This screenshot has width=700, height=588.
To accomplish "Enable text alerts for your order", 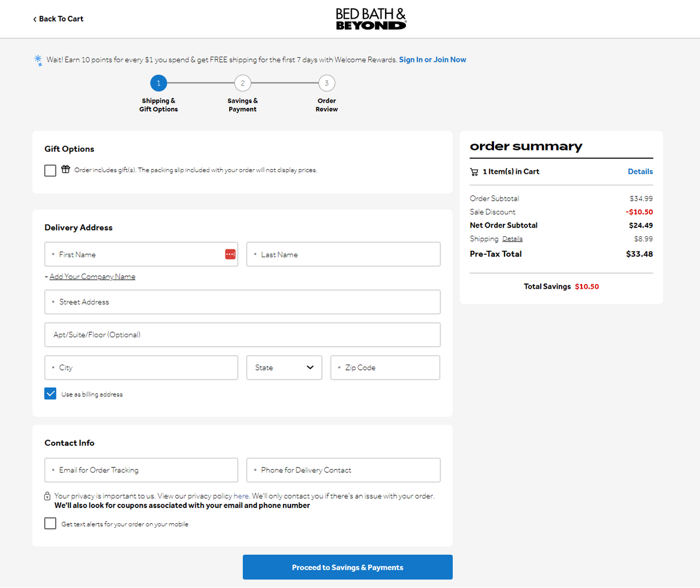I will tap(50, 523).
